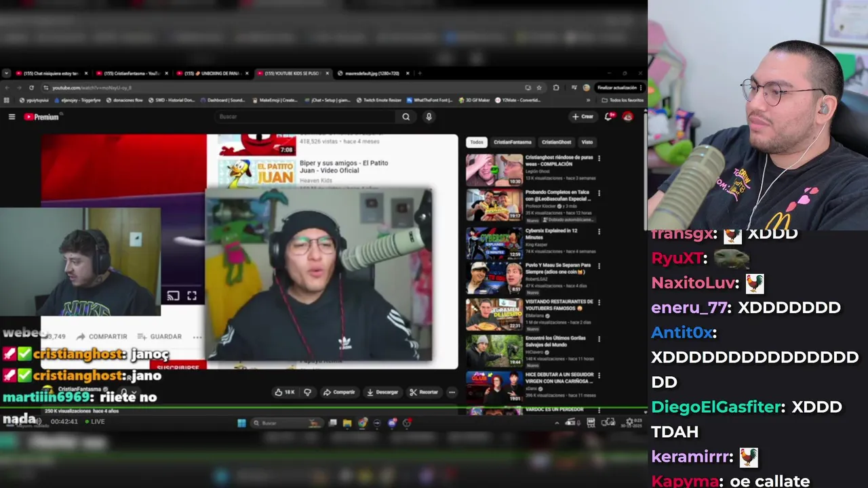Bookmark page with the star icon
The width and height of the screenshot is (868, 488).
tap(539, 87)
